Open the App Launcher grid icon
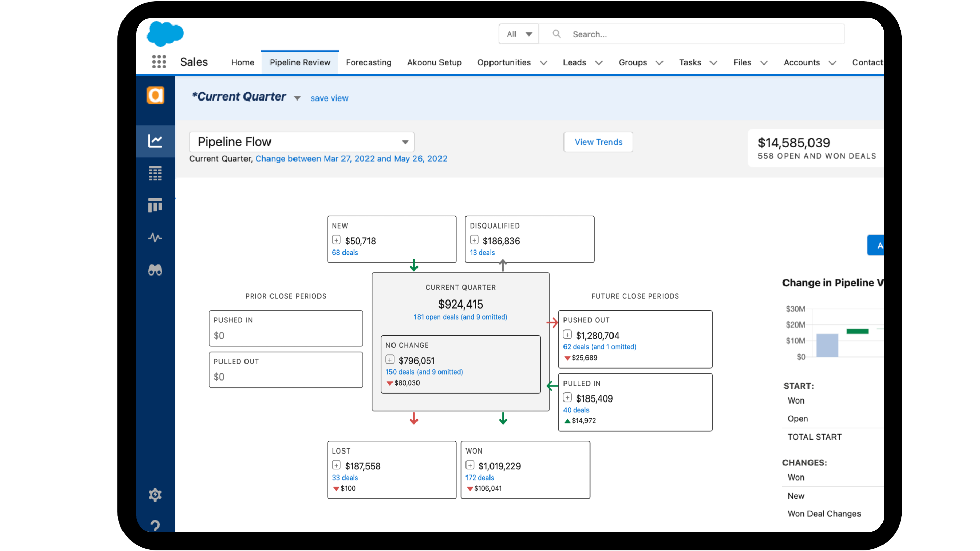The width and height of the screenshot is (980, 551). (159, 62)
